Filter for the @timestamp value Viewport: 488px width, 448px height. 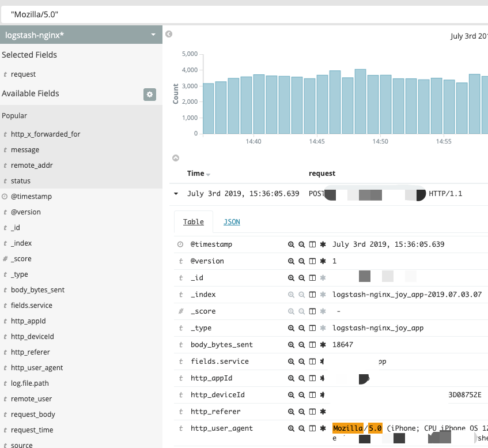pyautogui.click(x=292, y=244)
